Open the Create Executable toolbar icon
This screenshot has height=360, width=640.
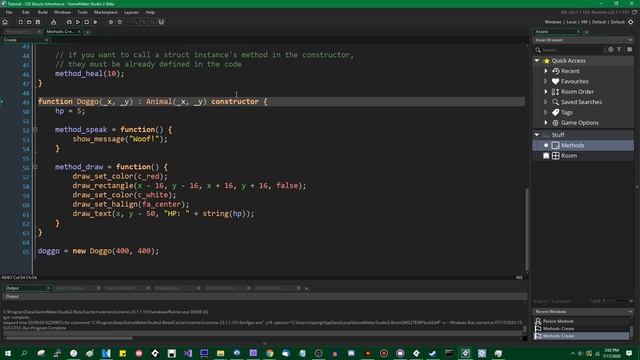(53, 22)
